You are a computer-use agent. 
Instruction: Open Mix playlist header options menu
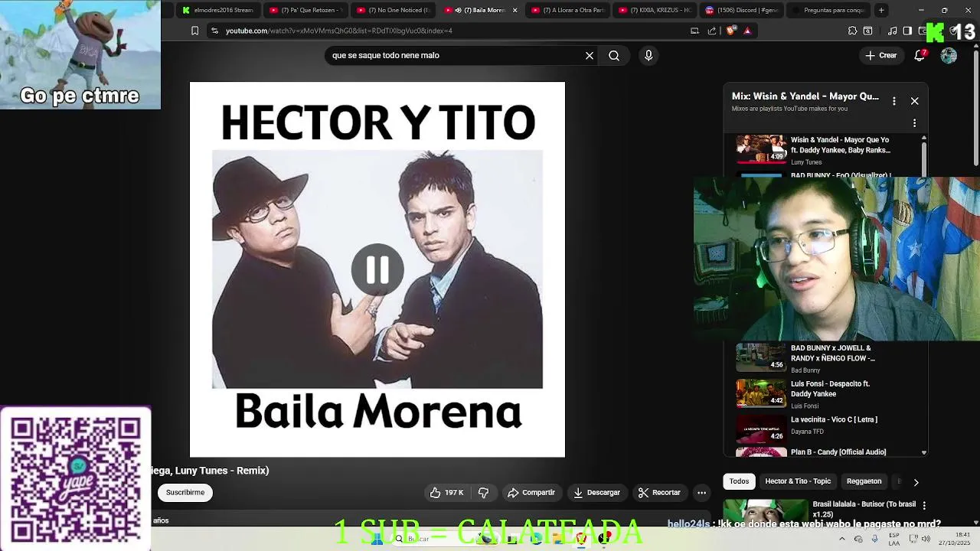coord(893,101)
